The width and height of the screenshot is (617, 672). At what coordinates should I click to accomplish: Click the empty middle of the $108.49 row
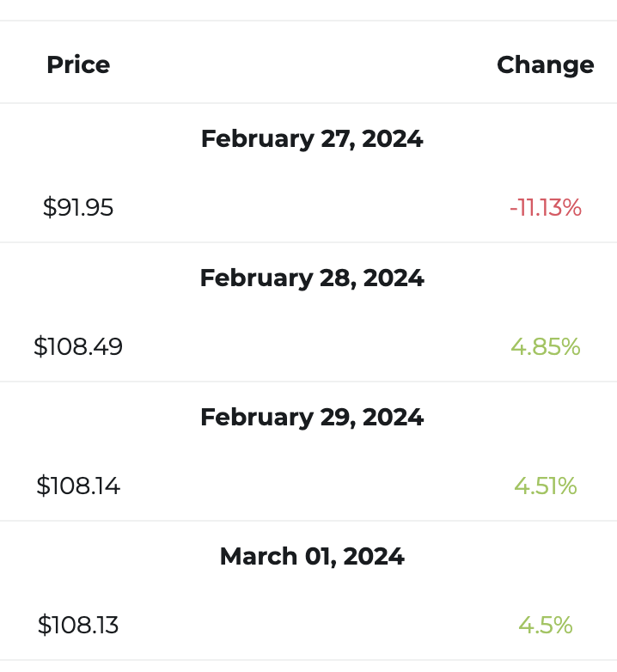tap(309, 347)
